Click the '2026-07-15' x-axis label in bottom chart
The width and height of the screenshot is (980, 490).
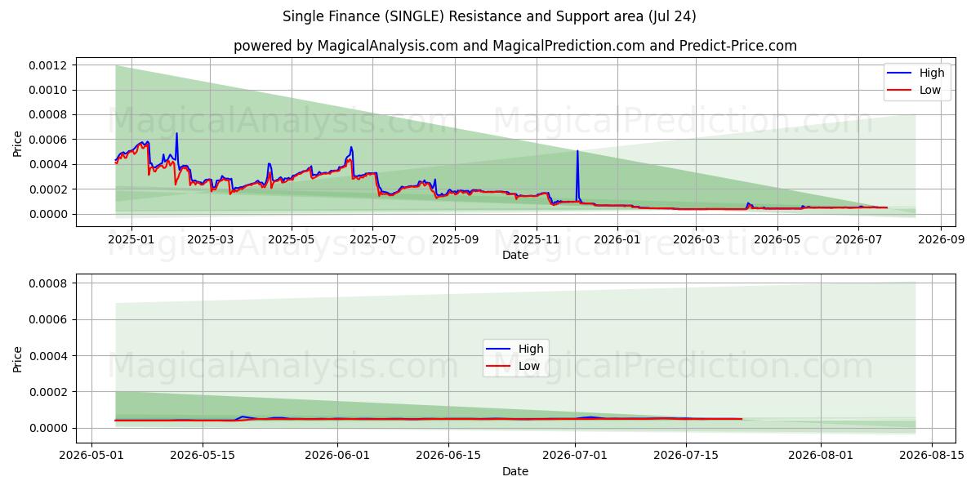686,457
